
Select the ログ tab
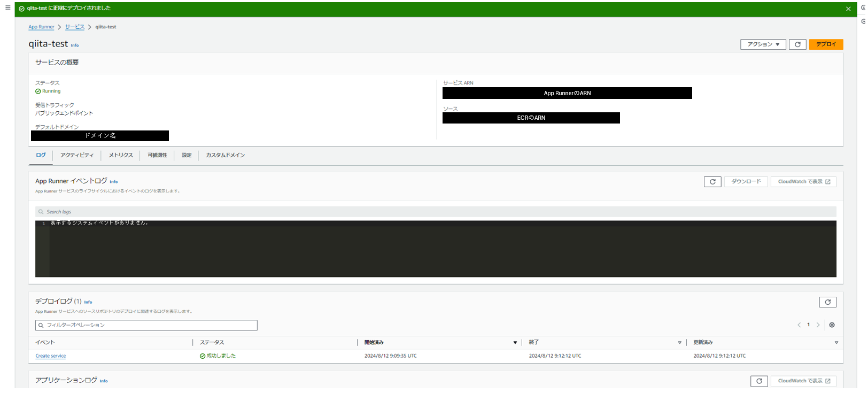(41, 155)
